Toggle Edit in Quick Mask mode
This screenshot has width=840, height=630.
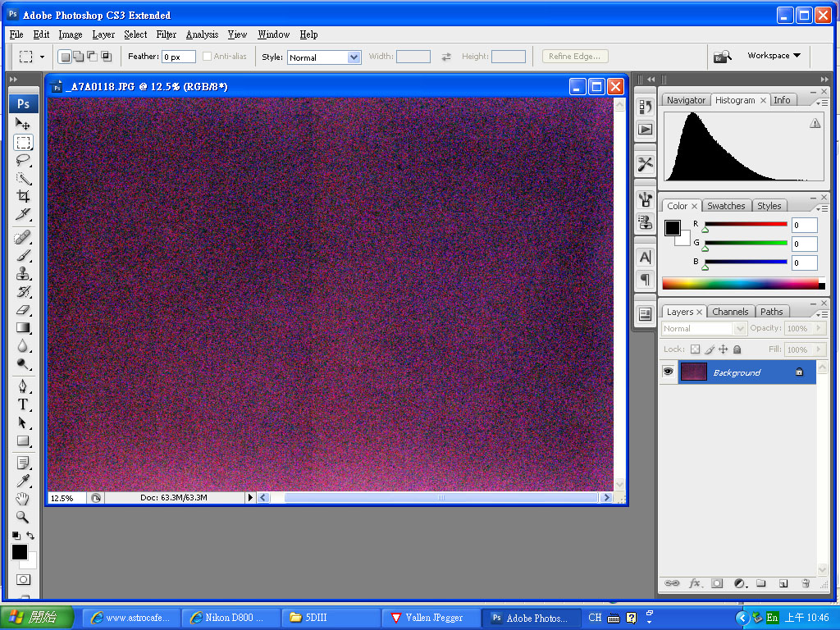point(23,579)
